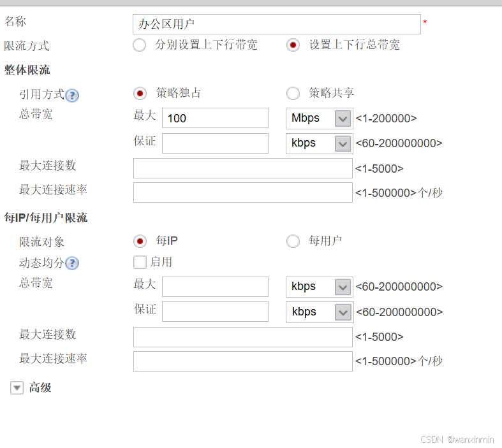502x448 pixels.
Task: Enable the 动态均分 启用 checkbox
Action: tap(140, 262)
